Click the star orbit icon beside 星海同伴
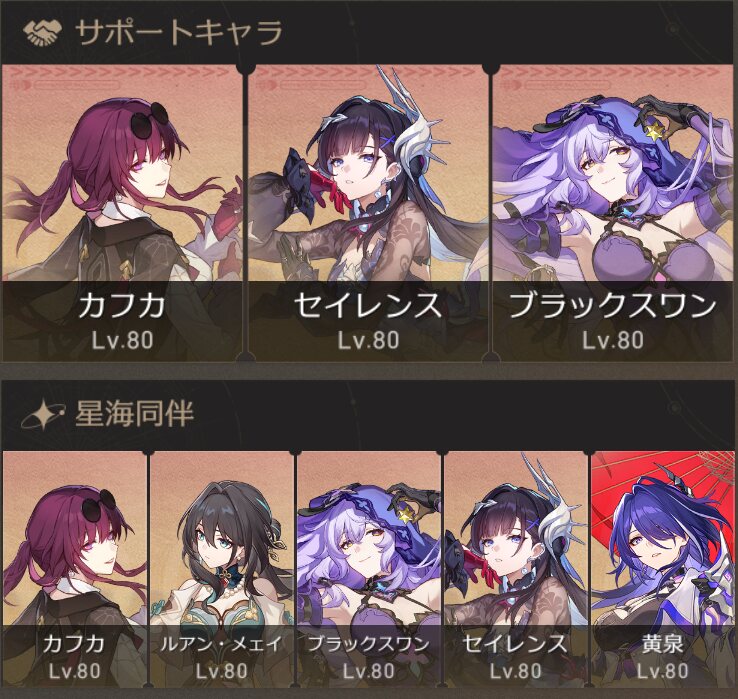This screenshot has height=699, width=738. pos(42,414)
